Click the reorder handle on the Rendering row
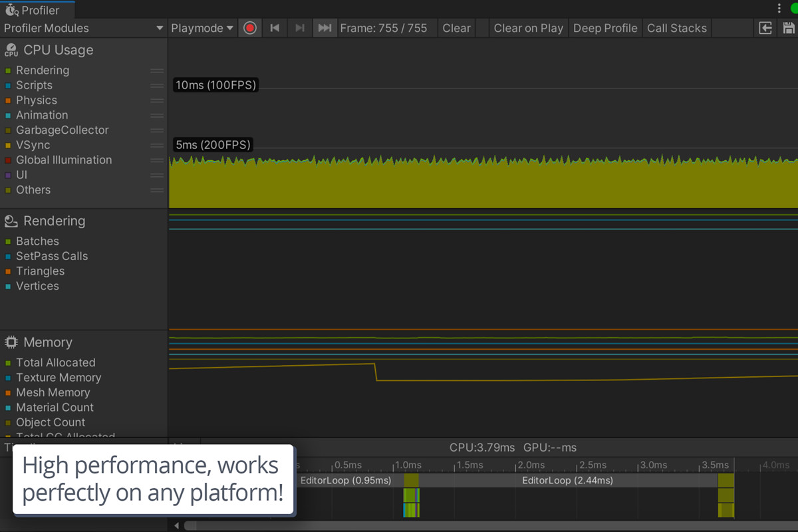 click(x=157, y=70)
